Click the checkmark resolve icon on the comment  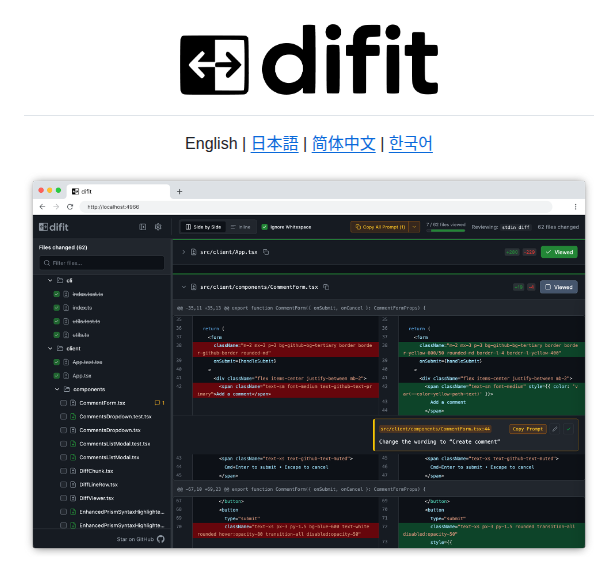tap(569, 428)
